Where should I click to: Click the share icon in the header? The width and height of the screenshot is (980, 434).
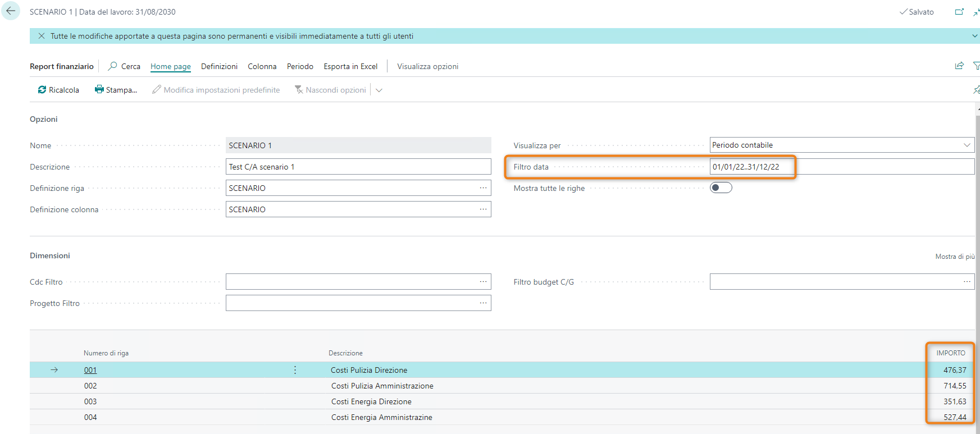coord(959,66)
